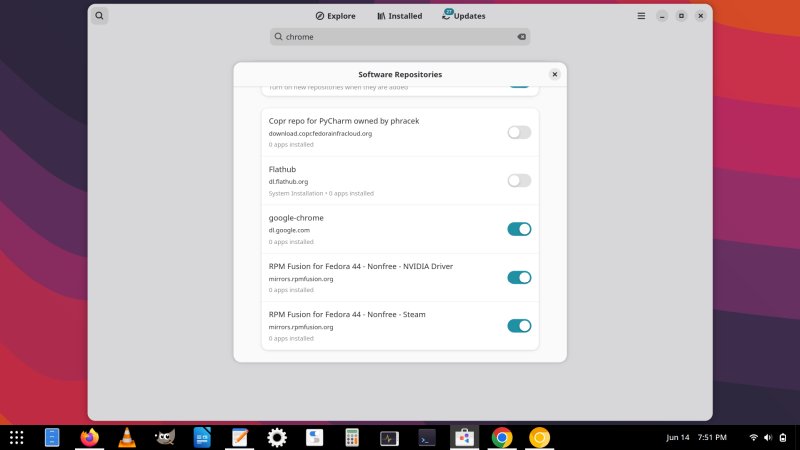Image resolution: width=800 pixels, height=450 pixels.
Task: Open the System Monitor taskbar icon
Action: click(x=389, y=438)
